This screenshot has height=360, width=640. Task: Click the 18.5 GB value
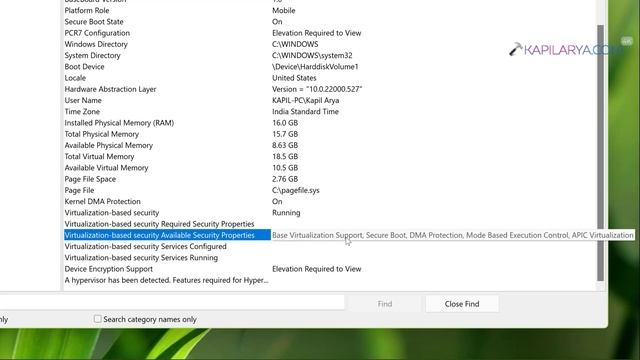[285, 156]
